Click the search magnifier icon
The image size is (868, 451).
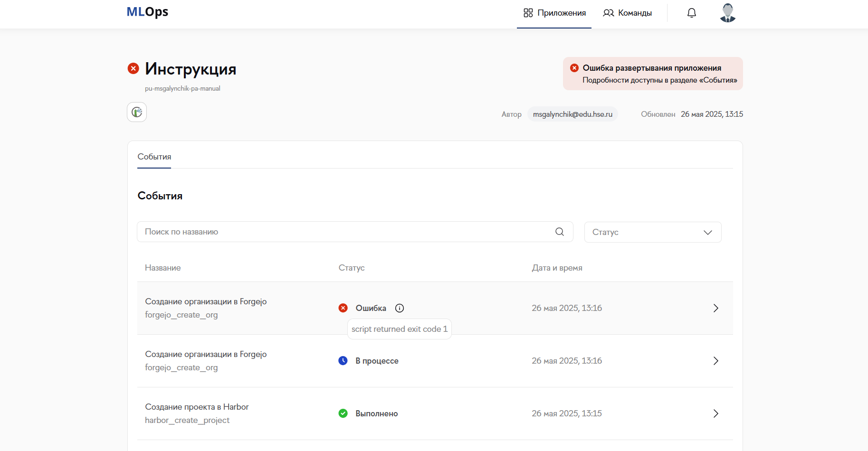(560, 232)
